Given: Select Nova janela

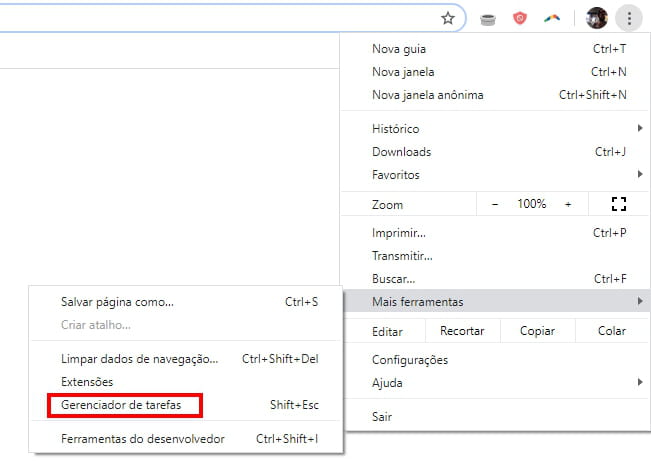Looking at the screenshot, I should [x=496, y=72].
